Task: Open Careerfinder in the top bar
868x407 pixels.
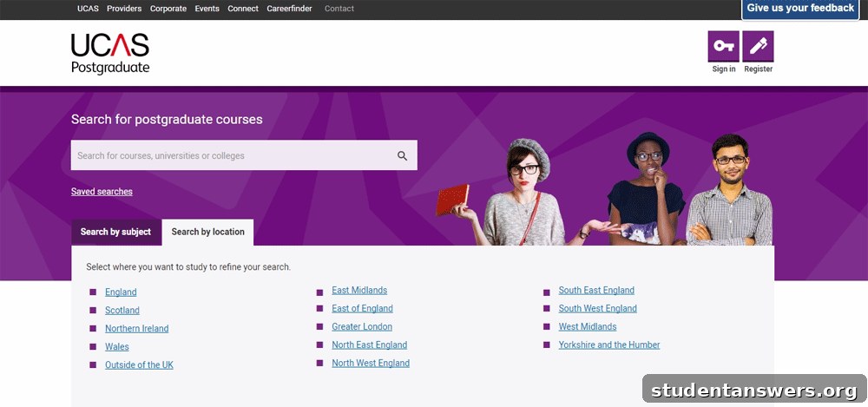Action: [290, 9]
